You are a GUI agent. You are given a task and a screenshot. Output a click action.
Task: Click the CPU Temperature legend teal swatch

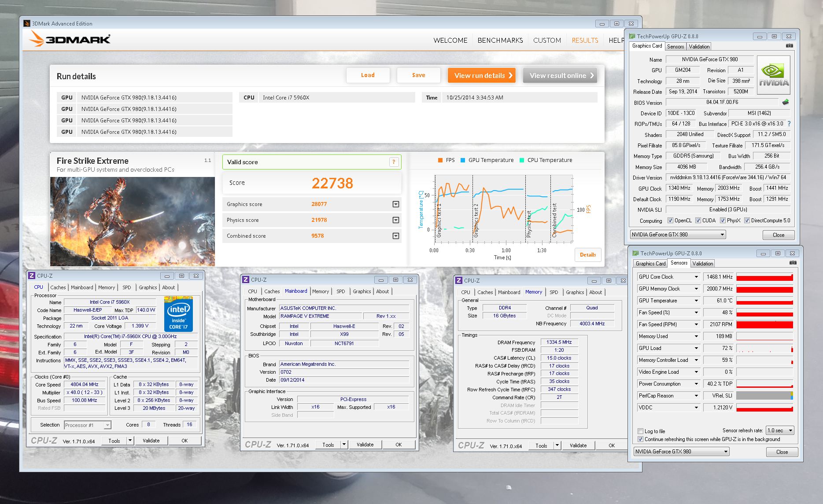[x=522, y=160]
